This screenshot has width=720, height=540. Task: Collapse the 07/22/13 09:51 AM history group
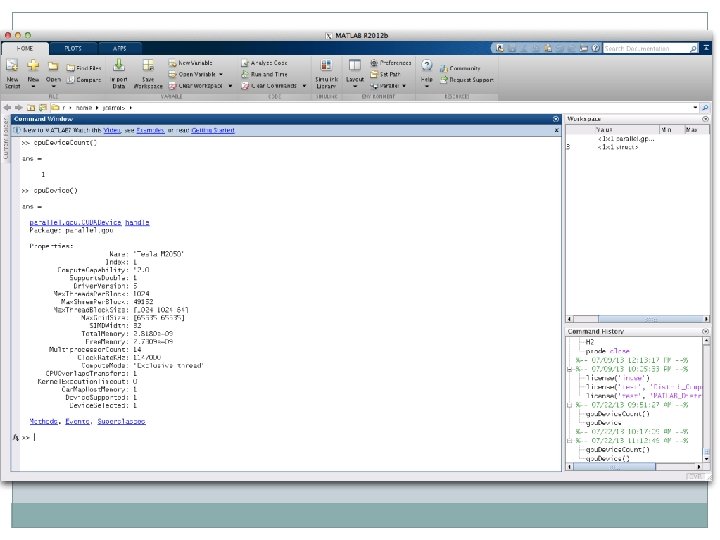pyautogui.click(x=569, y=405)
